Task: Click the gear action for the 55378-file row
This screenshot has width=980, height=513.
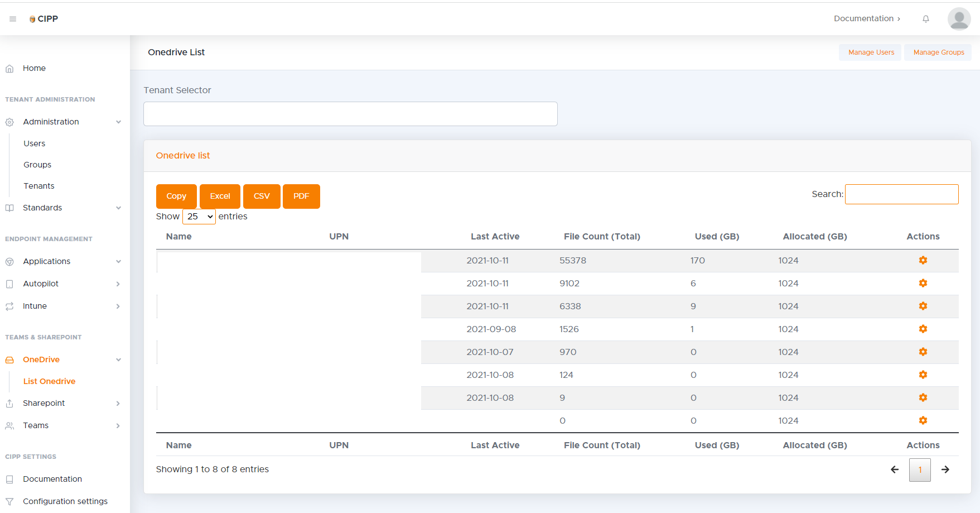Action: pos(923,261)
